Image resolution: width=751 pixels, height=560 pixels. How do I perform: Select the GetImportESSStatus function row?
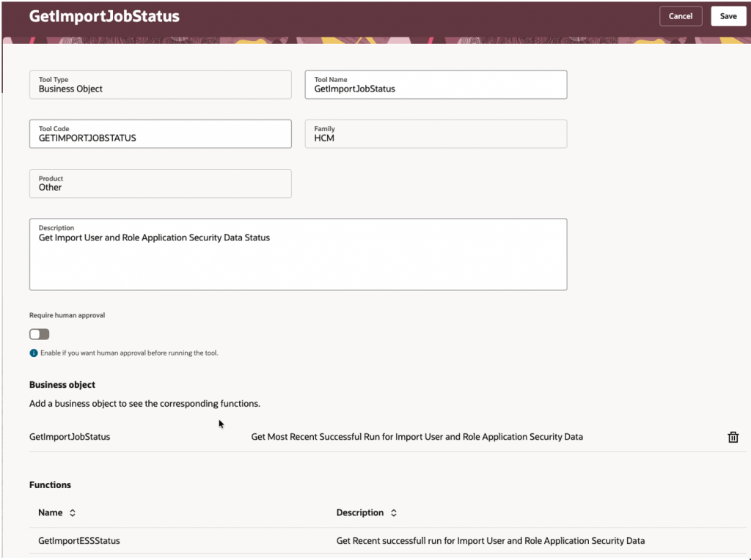79,541
